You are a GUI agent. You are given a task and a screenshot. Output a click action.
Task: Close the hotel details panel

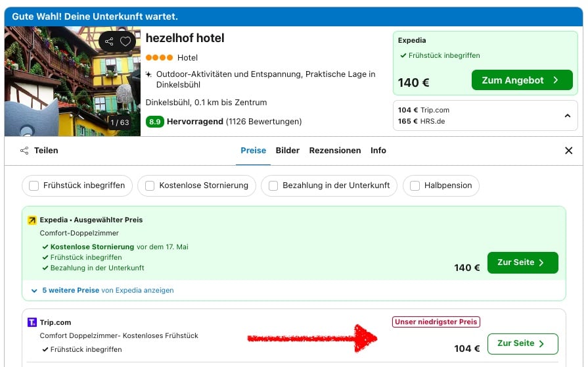[568, 151]
